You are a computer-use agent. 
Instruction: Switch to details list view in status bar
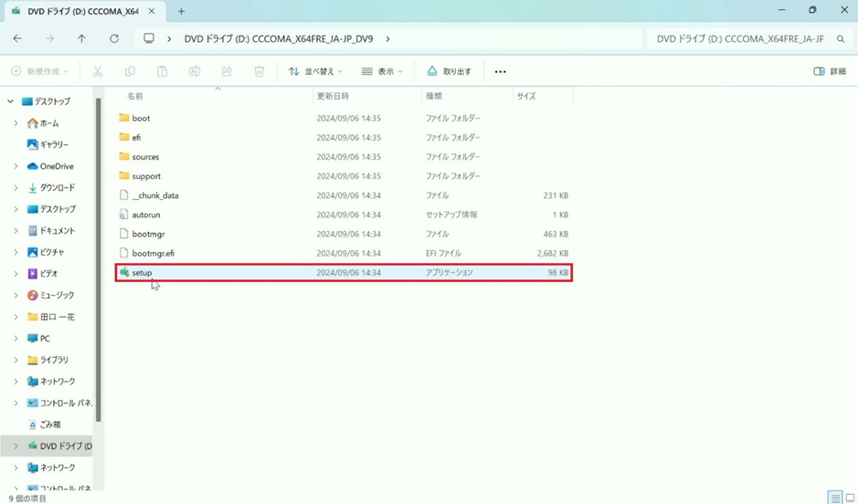pos(834,498)
